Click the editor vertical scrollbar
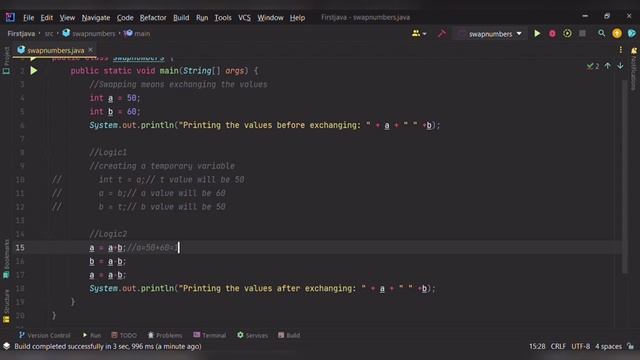The height and width of the screenshot is (360, 640). coord(624,176)
